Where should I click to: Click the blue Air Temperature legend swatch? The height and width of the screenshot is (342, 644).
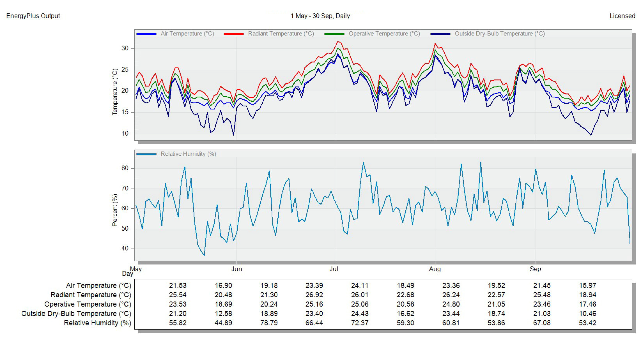pos(146,34)
